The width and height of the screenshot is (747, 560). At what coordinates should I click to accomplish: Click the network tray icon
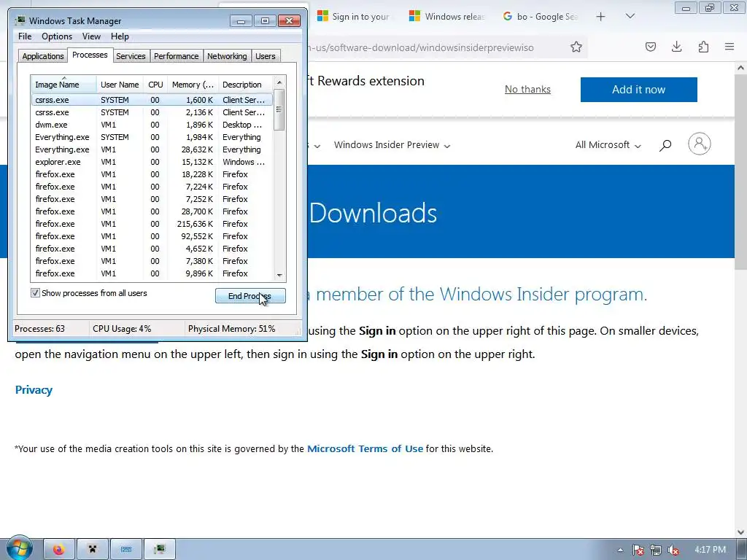click(x=656, y=550)
